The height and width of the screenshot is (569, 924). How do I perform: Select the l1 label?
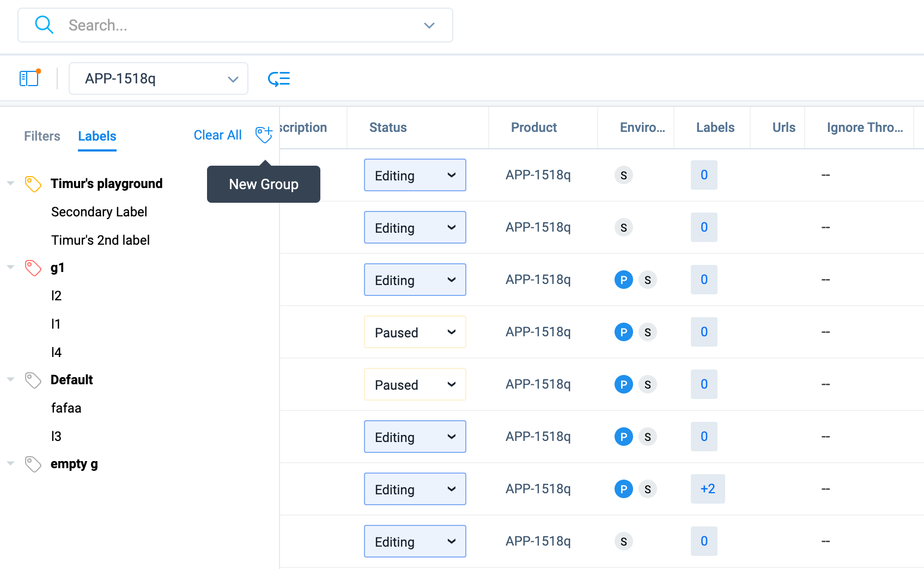click(x=56, y=324)
